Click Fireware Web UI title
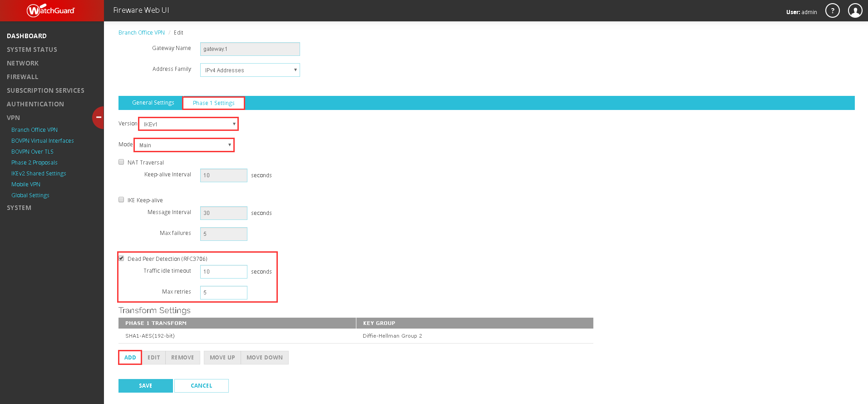Screen dimensions: 868x404 pos(141,10)
